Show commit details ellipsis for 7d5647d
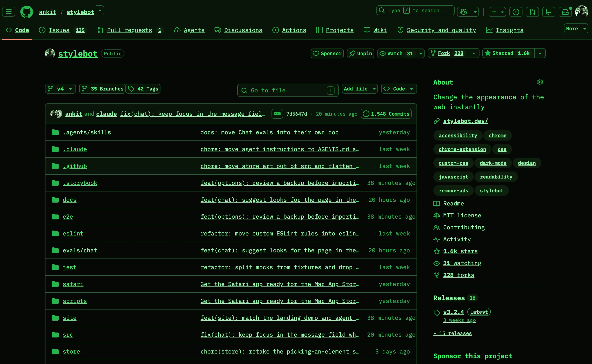Image resolution: width=592 pixels, height=364 pixels. 277,114
